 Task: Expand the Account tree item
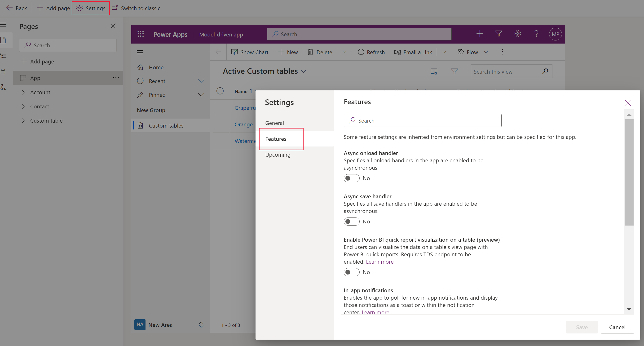(x=23, y=92)
